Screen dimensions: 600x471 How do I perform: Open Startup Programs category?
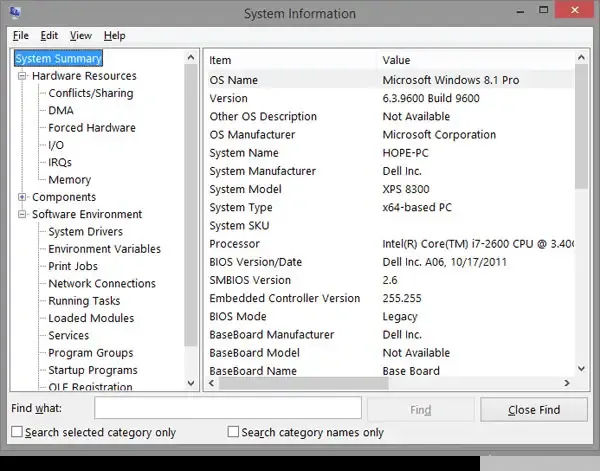93,370
